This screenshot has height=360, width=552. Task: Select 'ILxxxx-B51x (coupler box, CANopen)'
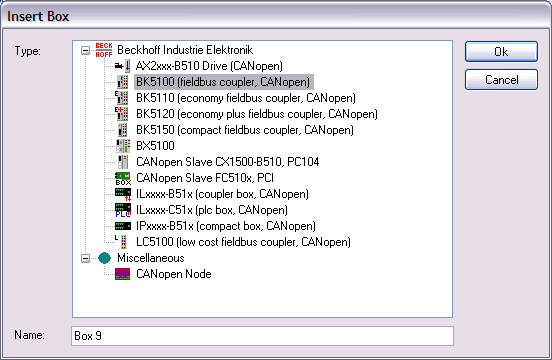tap(222, 194)
